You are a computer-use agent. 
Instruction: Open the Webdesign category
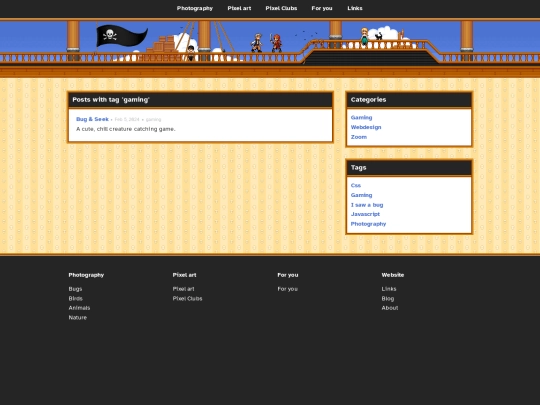[366, 127]
